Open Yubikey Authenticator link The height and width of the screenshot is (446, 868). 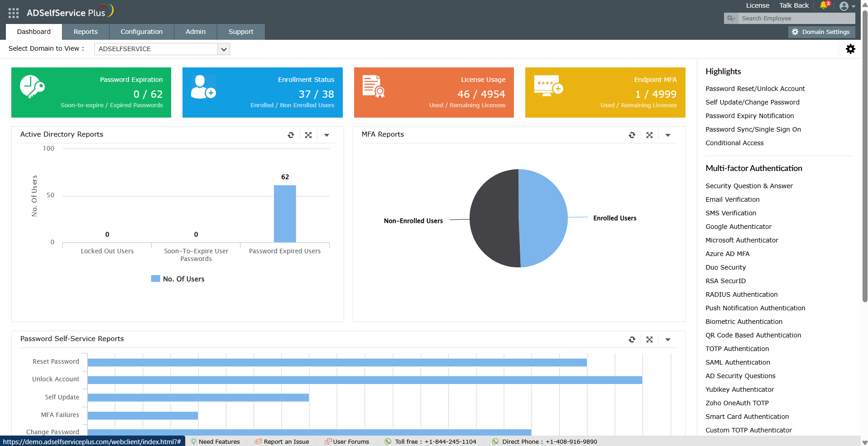pos(739,389)
